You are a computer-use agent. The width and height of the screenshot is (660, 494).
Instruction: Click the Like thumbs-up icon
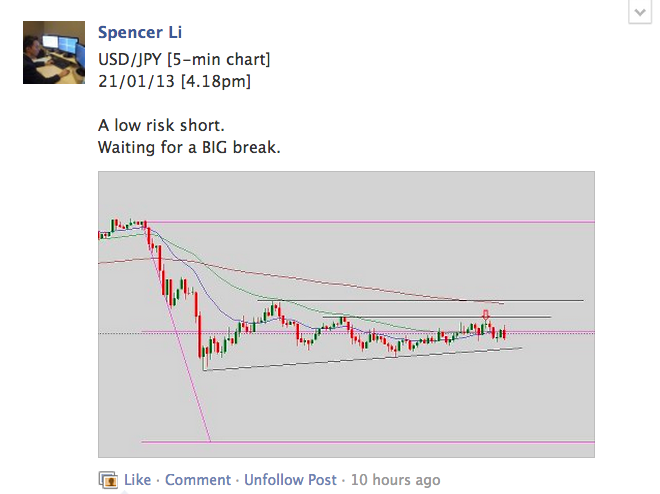(x=108, y=479)
